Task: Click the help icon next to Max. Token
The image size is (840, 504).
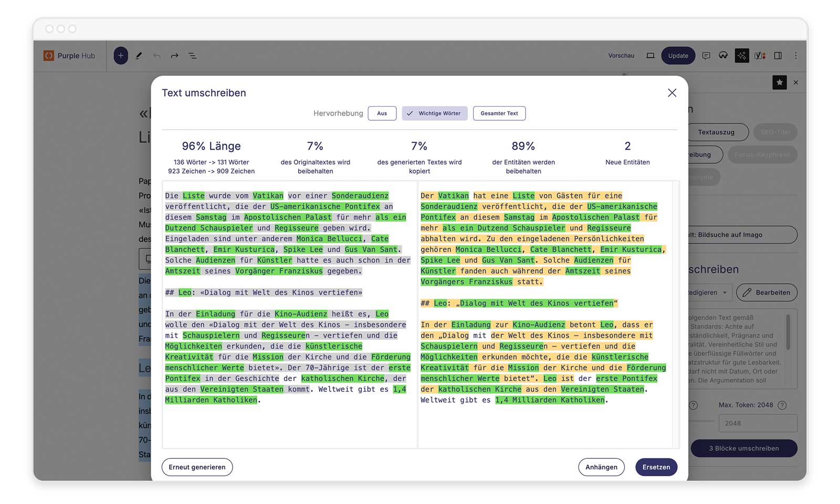Action: tap(782, 405)
